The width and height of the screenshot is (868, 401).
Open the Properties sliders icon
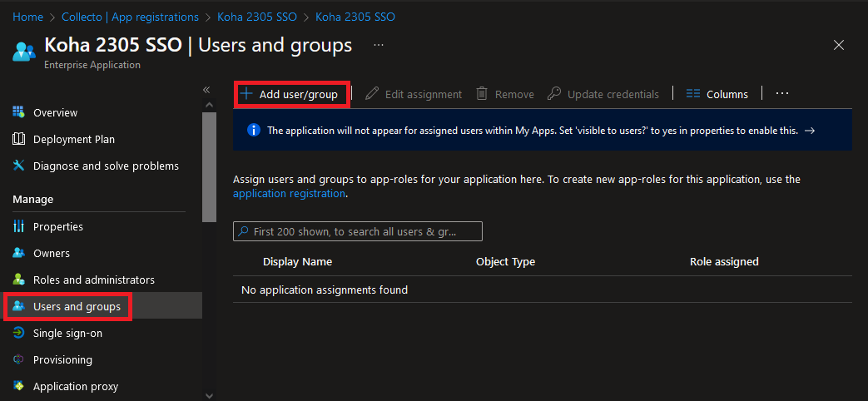pyautogui.click(x=18, y=226)
